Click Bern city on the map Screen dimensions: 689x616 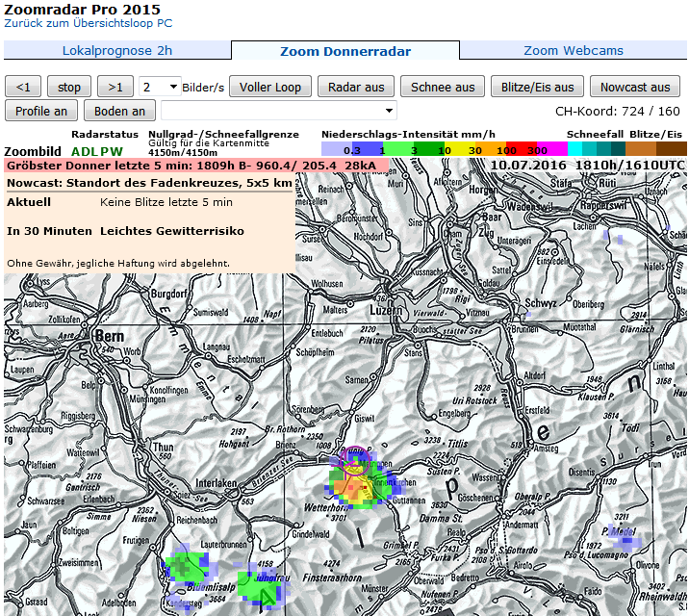click(x=111, y=337)
